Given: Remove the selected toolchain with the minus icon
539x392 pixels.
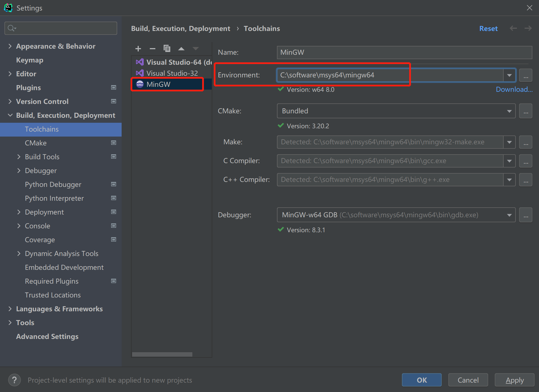Looking at the screenshot, I should (153, 49).
